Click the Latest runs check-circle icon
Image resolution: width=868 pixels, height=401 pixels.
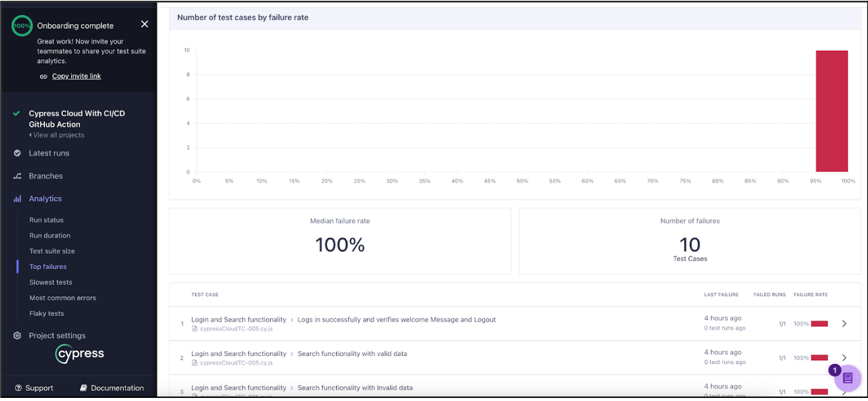tap(17, 153)
